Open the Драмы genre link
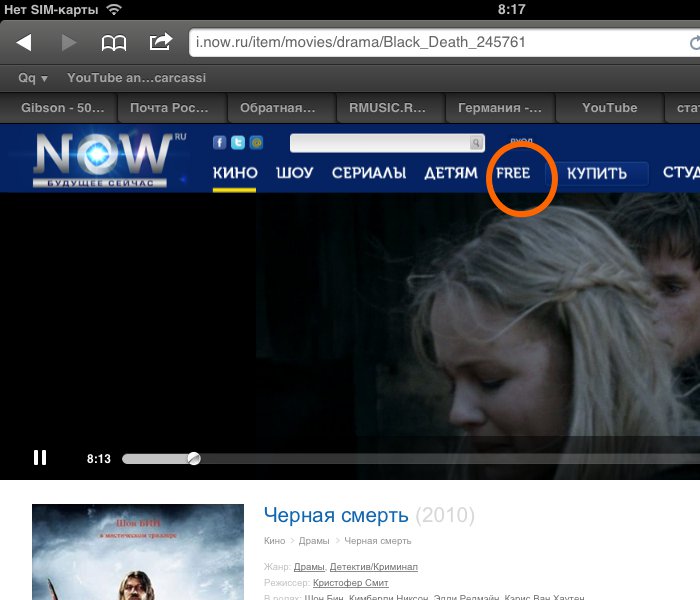This screenshot has height=600, width=700. 309,567
